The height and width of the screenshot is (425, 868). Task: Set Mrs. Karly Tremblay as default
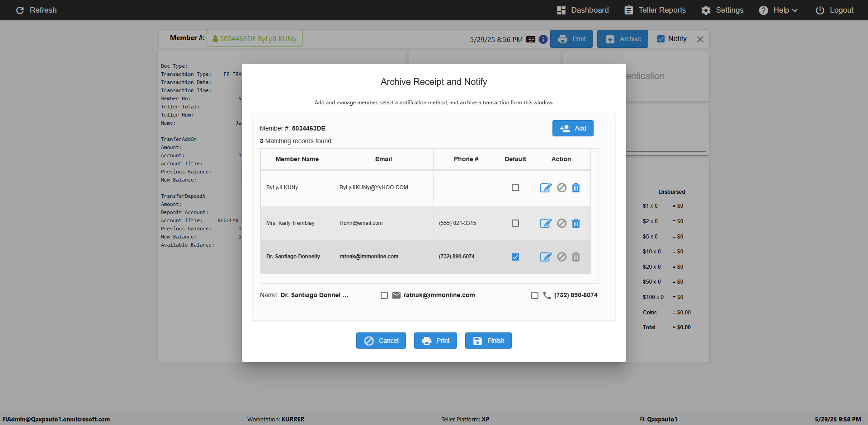tap(515, 223)
